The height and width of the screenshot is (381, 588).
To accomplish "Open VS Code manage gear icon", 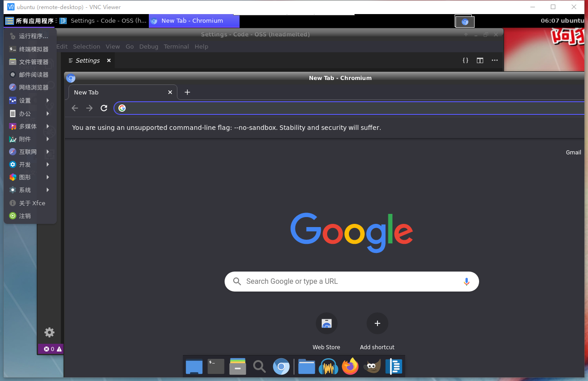I will click(49, 332).
